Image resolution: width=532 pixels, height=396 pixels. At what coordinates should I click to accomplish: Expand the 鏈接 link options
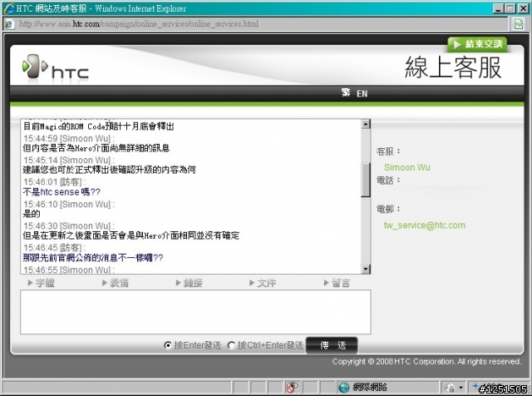[x=189, y=283]
